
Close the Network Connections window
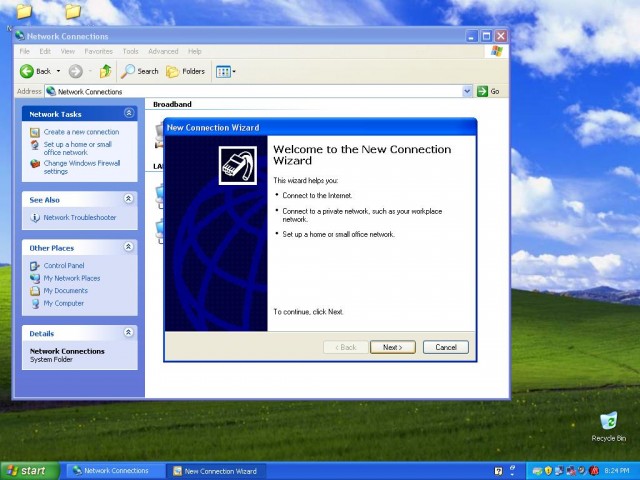(501, 36)
